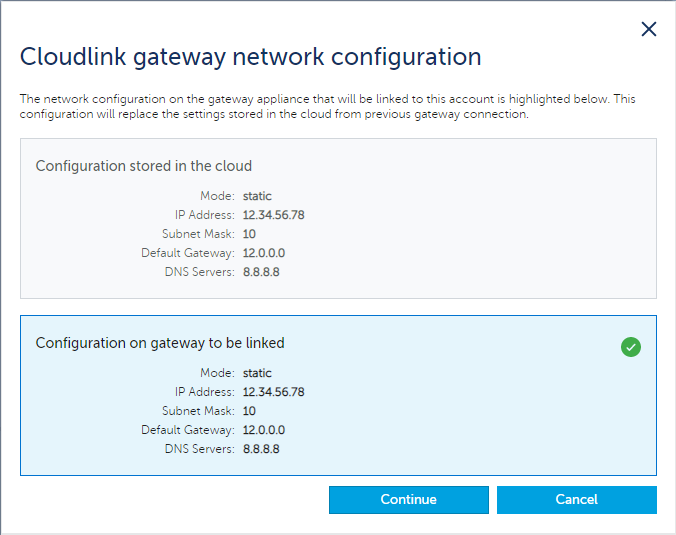
Task: Click Default Gateway value in cloud-stored configuration
Action: [264, 253]
